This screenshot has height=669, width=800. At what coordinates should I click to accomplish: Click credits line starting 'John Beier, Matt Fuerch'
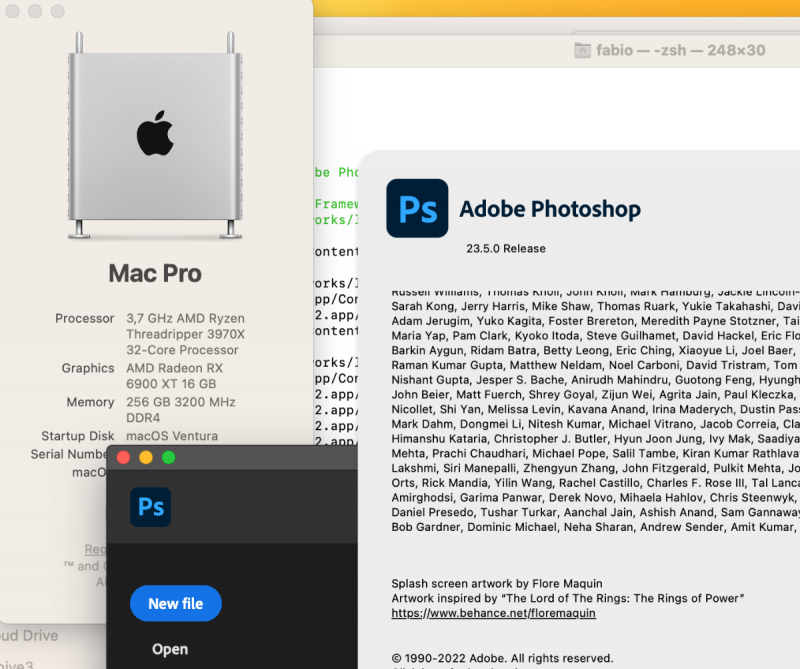(x=595, y=394)
